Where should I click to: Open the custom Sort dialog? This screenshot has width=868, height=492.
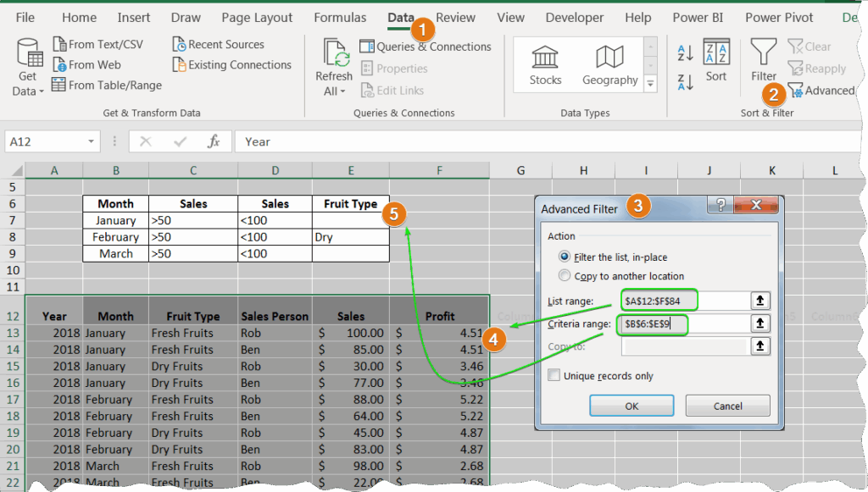tap(715, 60)
